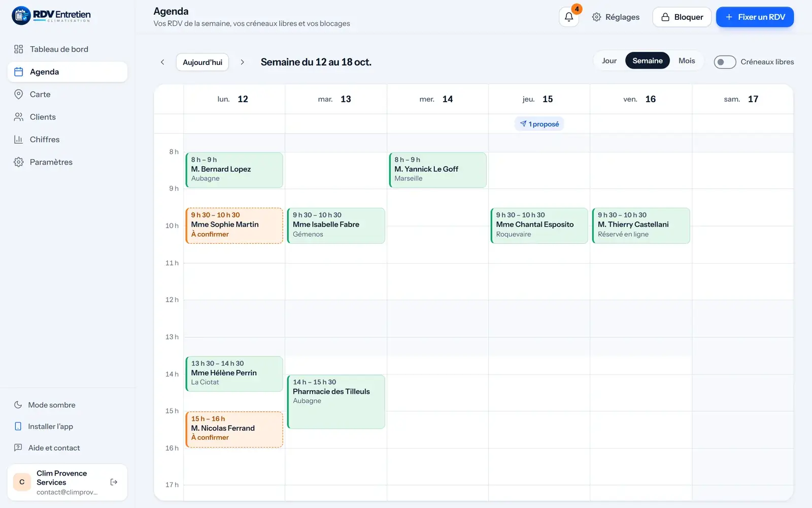The image size is (812, 508).
Task: Open the notifications bell
Action: click(569, 17)
